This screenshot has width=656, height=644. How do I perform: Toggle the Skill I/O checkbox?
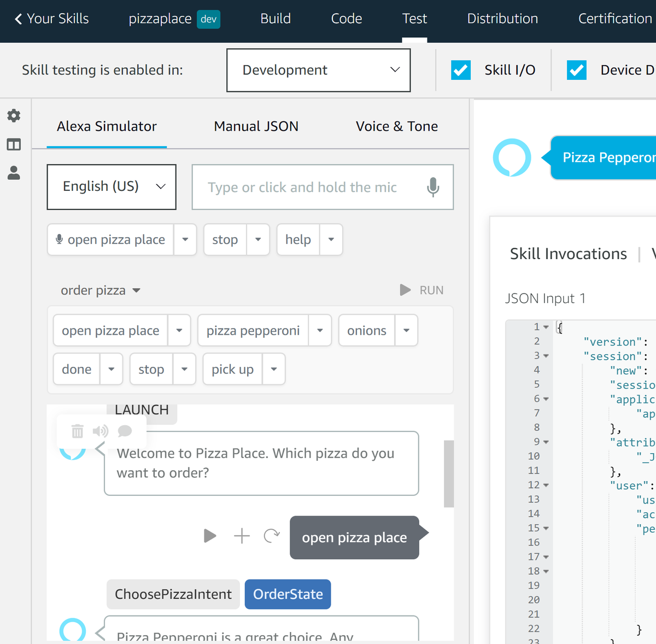(461, 70)
